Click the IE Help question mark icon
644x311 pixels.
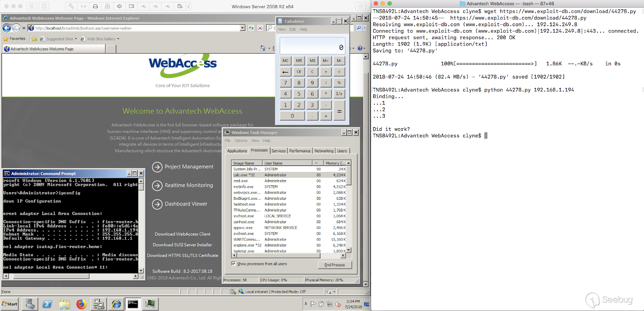tap(360, 48)
